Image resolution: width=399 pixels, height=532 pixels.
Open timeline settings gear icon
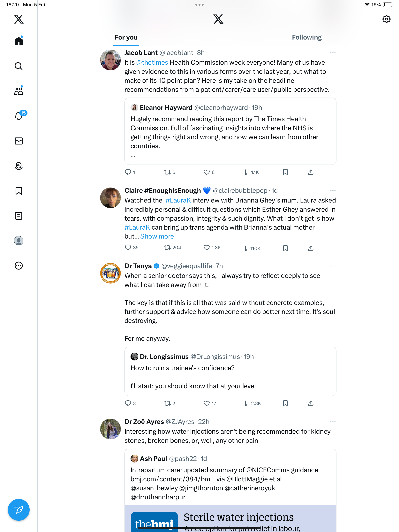[386, 19]
